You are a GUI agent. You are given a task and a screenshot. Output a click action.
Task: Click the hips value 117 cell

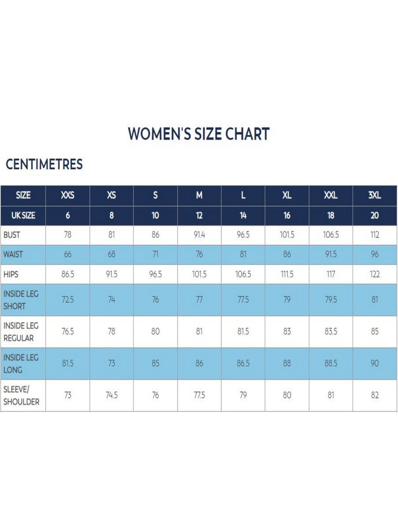click(x=331, y=274)
